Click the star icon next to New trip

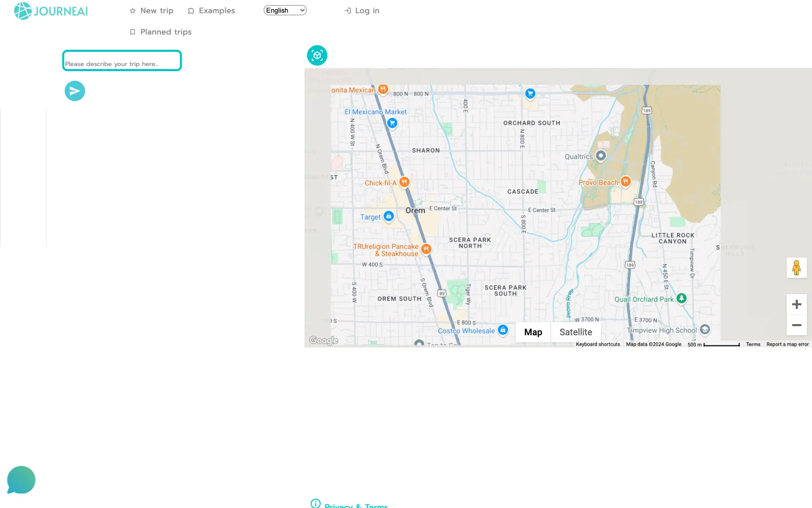point(132,11)
